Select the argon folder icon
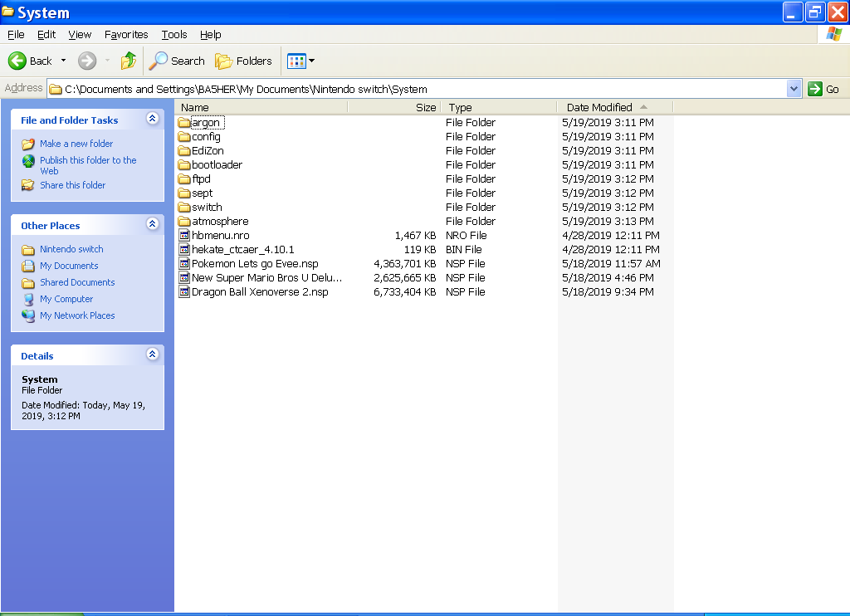Viewport: 850px width, 616px height. 184,123
